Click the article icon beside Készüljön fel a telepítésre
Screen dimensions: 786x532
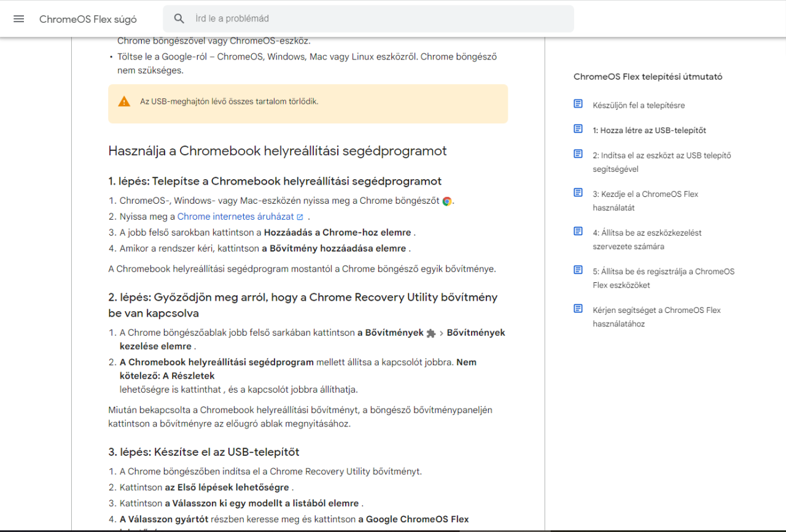click(578, 104)
